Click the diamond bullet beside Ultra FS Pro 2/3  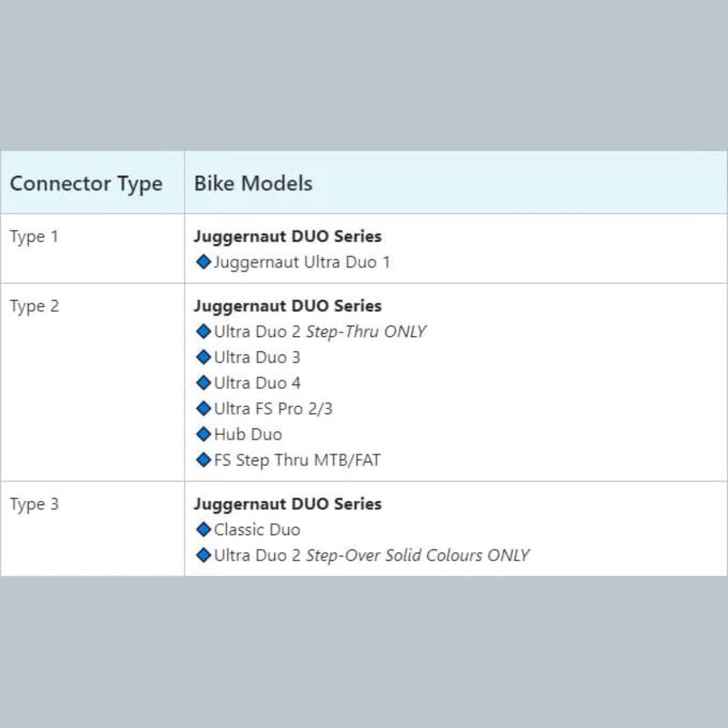click(x=203, y=409)
